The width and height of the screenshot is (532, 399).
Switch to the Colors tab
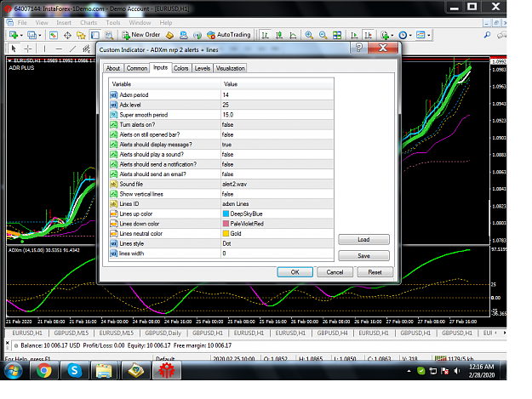coord(181,68)
